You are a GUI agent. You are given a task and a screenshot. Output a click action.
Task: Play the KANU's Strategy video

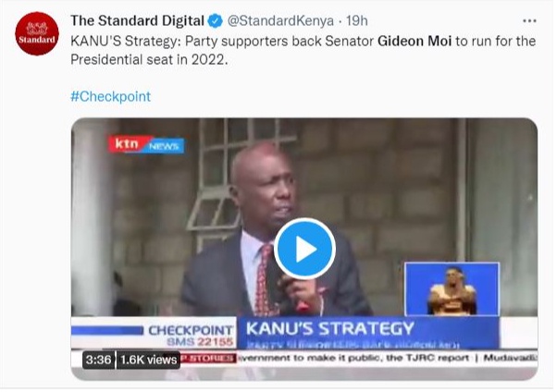click(x=304, y=249)
